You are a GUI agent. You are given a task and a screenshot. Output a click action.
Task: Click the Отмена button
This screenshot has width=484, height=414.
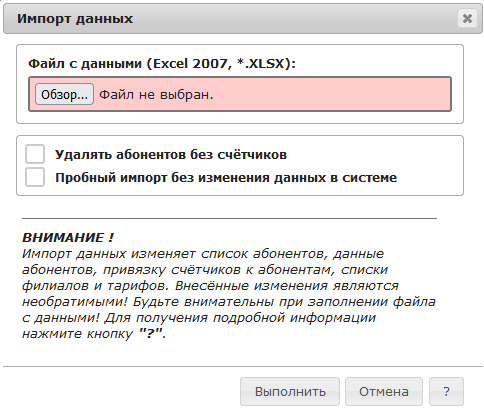click(384, 391)
